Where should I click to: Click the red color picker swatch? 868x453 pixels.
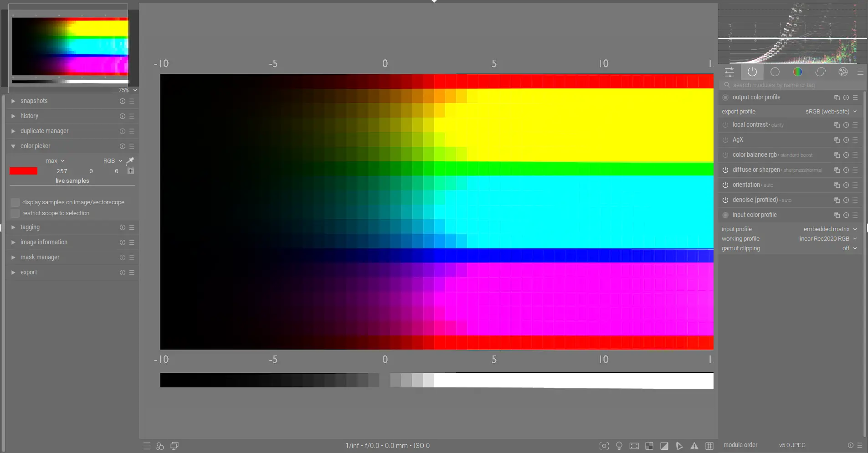click(23, 171)
